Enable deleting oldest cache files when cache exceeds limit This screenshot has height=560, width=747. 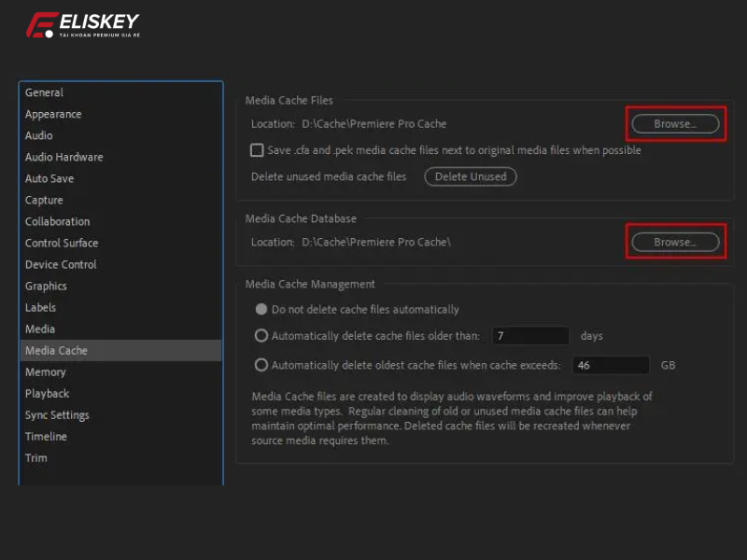tap(262, 365)
